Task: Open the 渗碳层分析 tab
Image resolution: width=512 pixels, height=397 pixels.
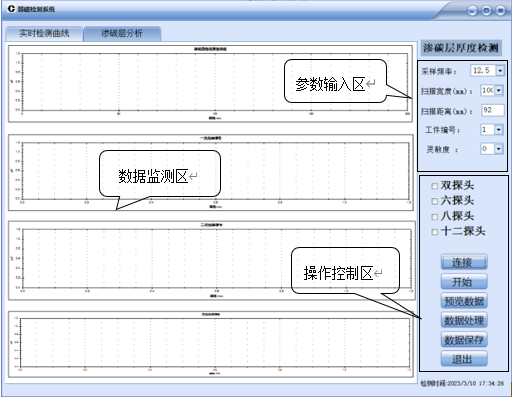Action: (122, 33)
